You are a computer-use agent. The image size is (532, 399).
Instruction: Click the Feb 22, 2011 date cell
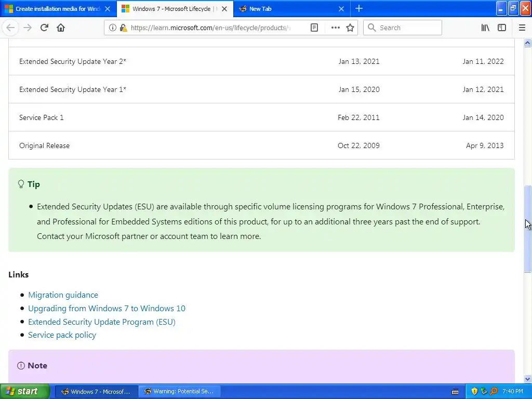[358, 118]
